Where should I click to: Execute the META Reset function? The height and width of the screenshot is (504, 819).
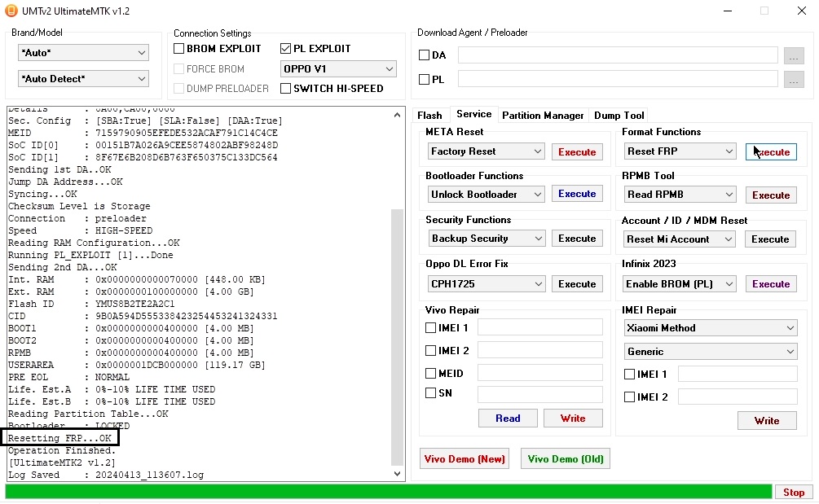pos(577,151)
